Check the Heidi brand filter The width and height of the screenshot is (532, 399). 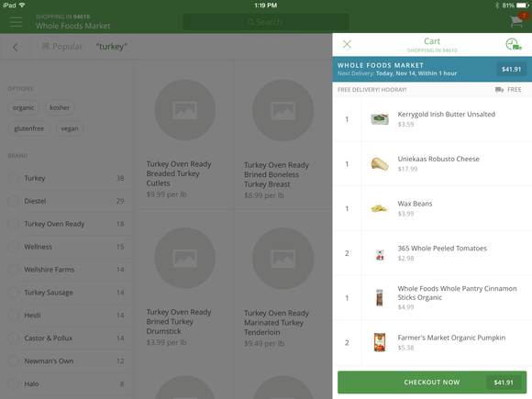click(14, 316)
